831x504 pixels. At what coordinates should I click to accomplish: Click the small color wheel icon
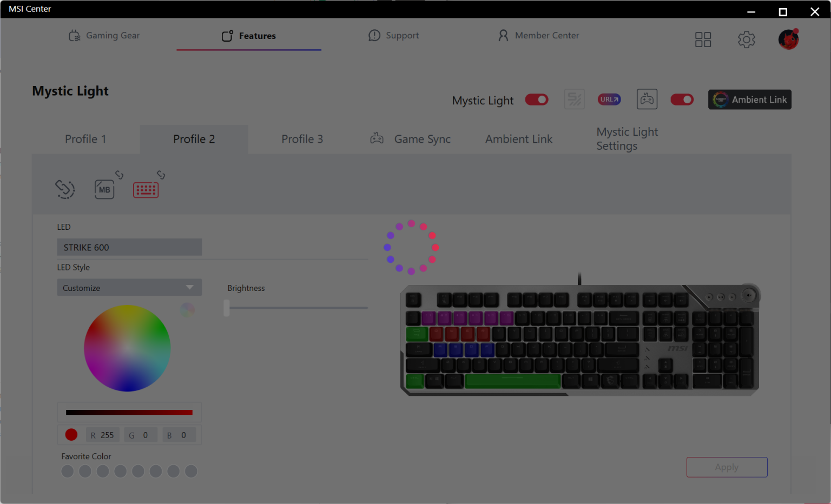187,310
